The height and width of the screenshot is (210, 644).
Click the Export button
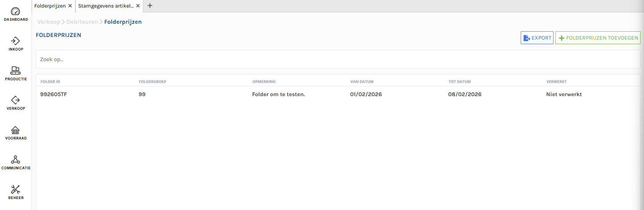tap(537, 38)
